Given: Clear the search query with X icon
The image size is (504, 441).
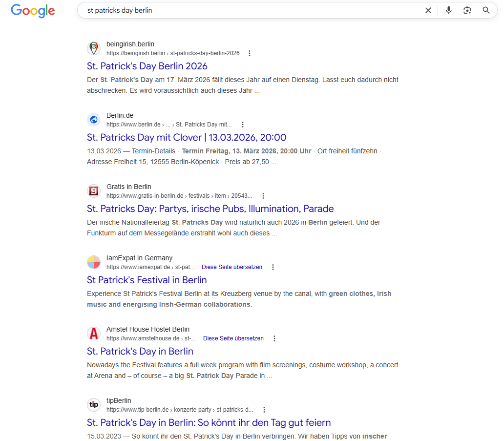Looking at the screenshot, I should (x=428, y=10).
